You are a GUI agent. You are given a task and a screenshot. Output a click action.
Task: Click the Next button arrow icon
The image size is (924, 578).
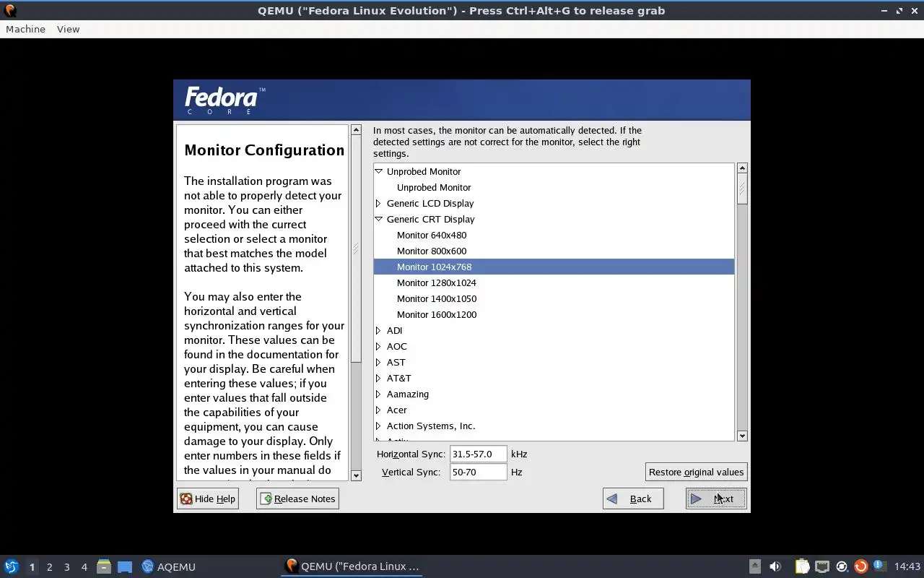[x=696, y=499]
